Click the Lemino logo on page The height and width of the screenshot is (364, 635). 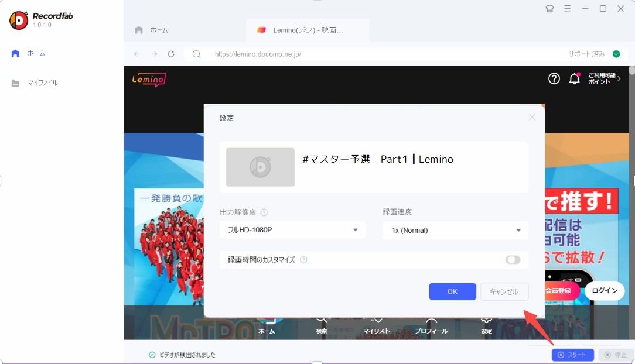pyautogui.click(x=149, y=79)
